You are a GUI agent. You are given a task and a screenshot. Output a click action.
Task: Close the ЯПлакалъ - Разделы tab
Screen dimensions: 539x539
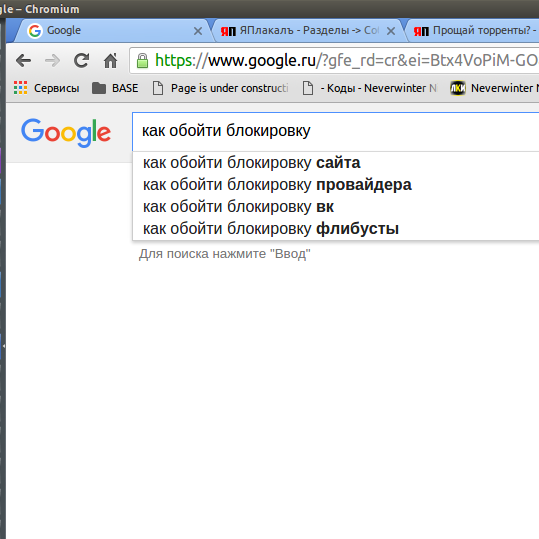click(391, 31)
